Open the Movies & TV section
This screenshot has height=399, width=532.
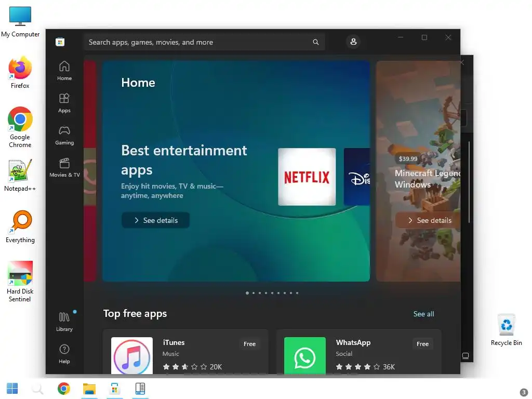[64, 167]
